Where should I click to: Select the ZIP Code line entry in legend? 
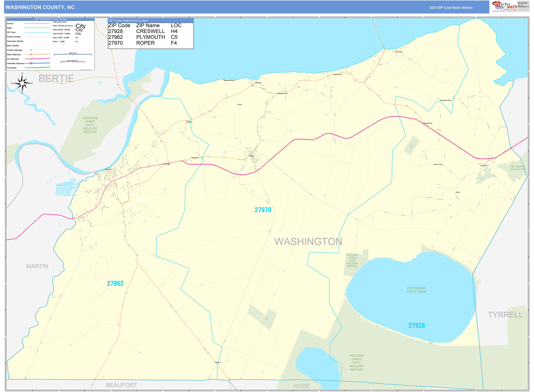coord(38,32)
